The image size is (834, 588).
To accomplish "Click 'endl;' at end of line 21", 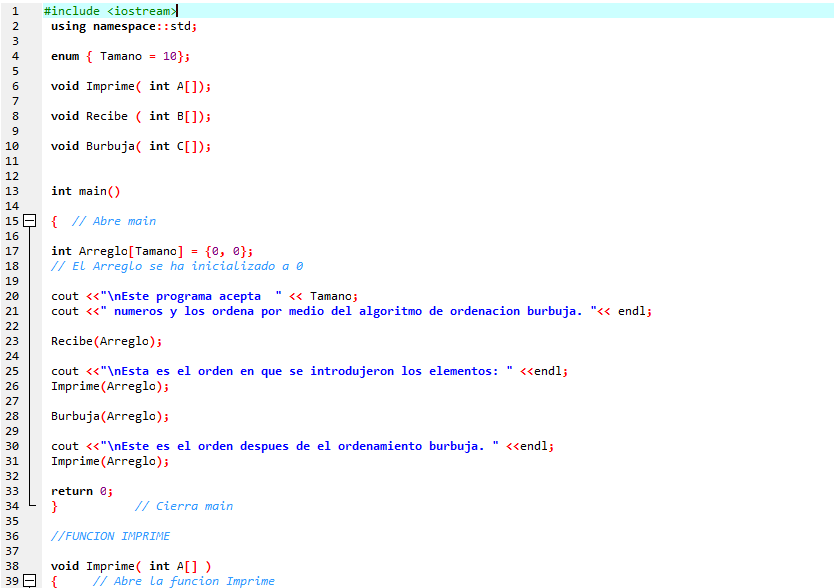I will coord(635,311).
